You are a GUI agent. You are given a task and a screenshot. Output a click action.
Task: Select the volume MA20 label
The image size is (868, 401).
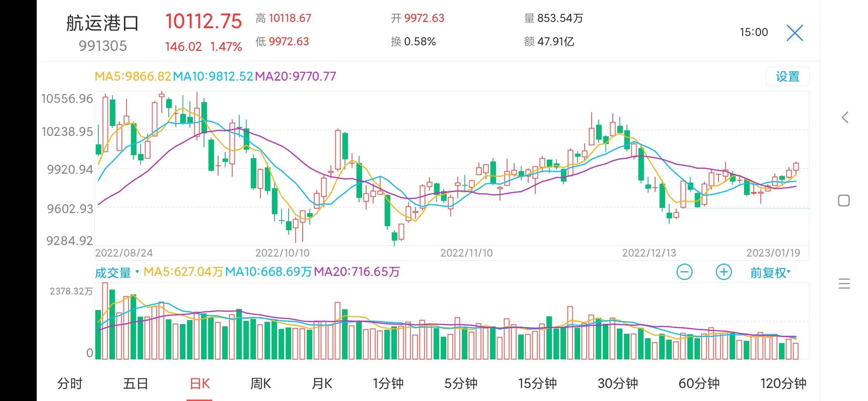[x=358, y=272]
